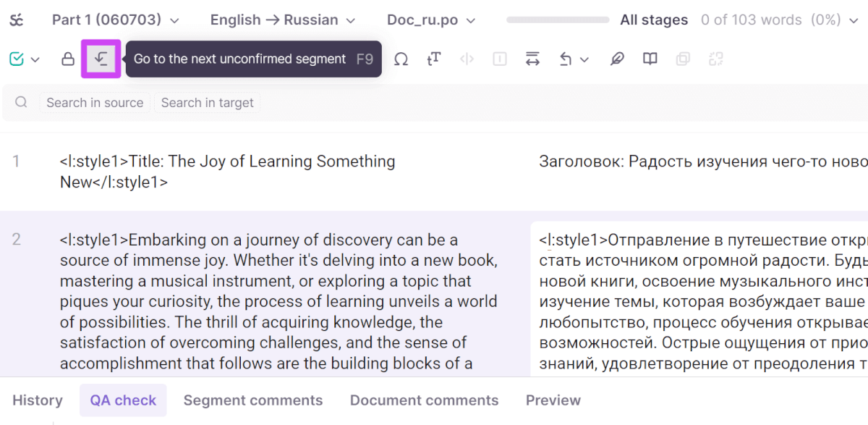The image size is (868, 425).
Task: Open the English → Russian language dropdown
Action: pos(283,20)
